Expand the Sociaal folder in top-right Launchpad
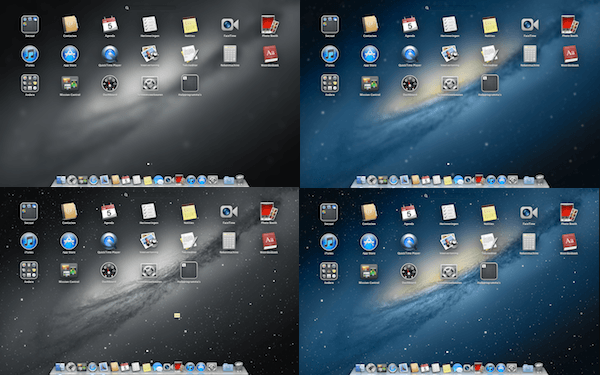The height and width of the screenshot is (375, 600). 330,24
